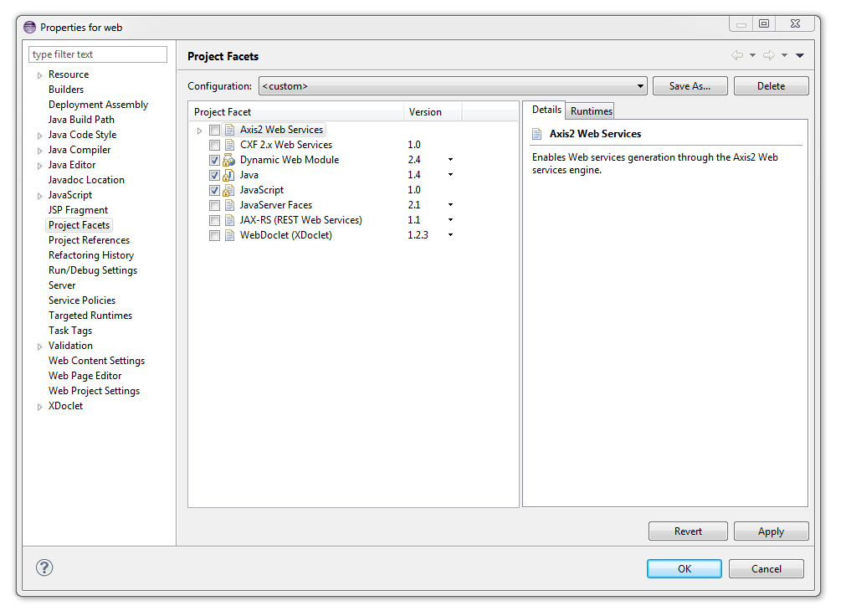Switch to the Runtimes tab
This screenshot has height=616, width=846.
coord(590,110)
